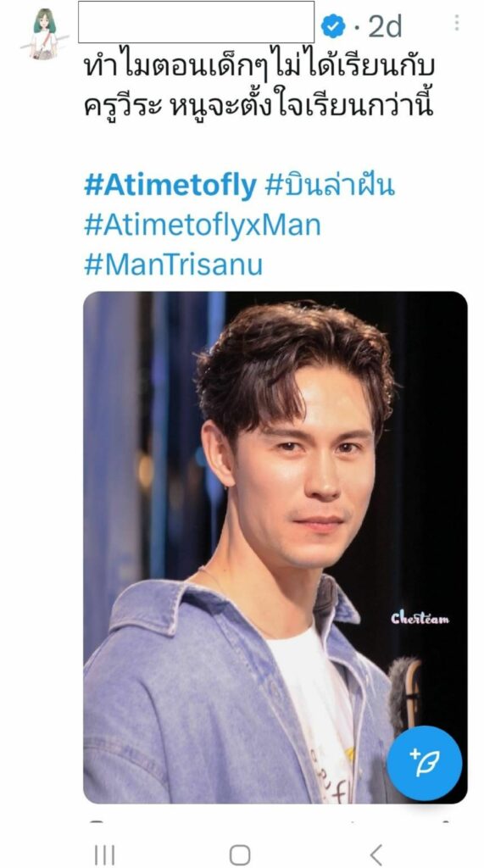Viewport: 484px width, 868px height.
Task: Tap the partially visible share icon below photo
Action: [446, 821]
